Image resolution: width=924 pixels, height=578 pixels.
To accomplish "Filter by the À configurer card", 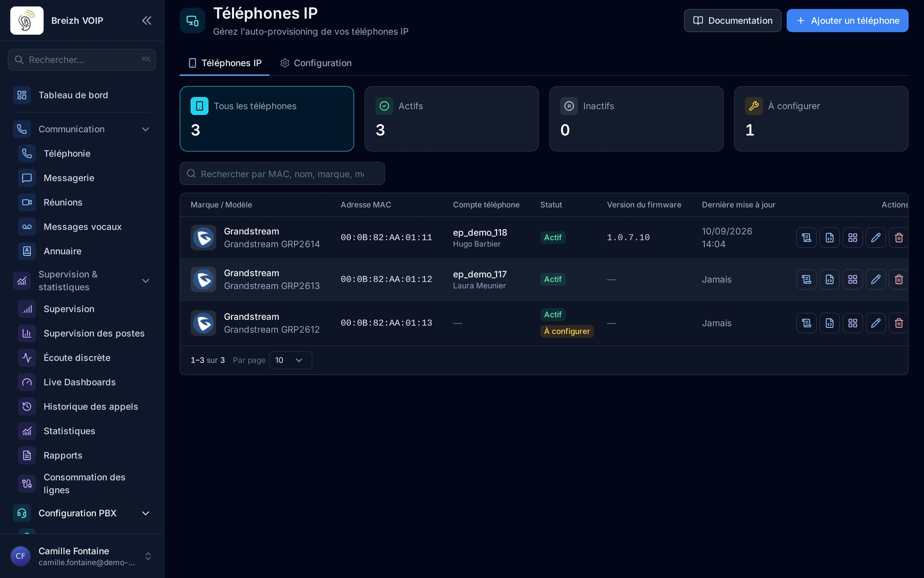I will click(821, 119).
